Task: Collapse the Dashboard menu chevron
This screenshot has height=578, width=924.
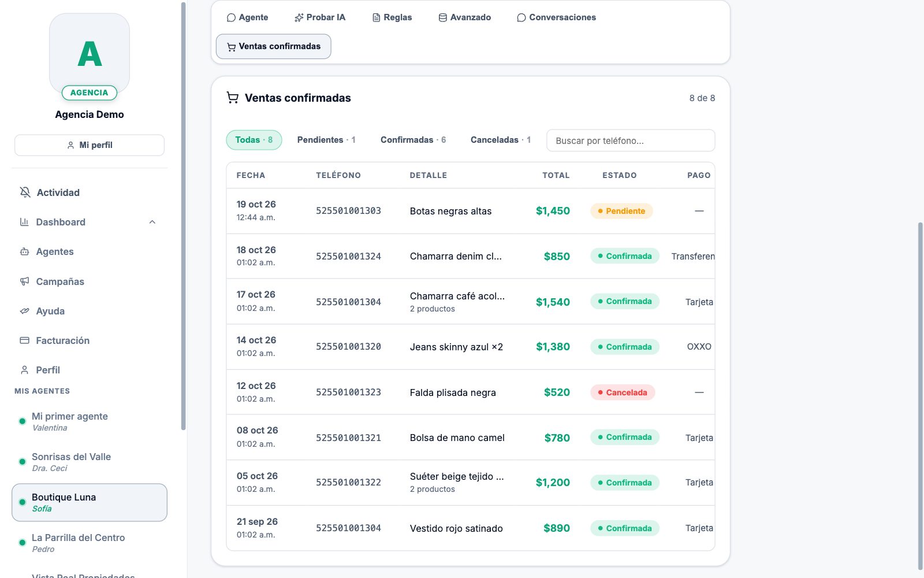Action: [152, 222]
